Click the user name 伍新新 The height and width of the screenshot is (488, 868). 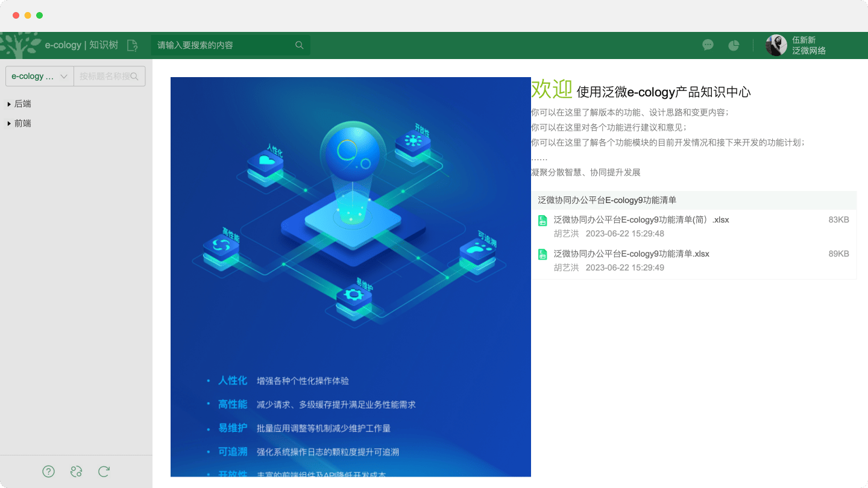coord(804,40)
